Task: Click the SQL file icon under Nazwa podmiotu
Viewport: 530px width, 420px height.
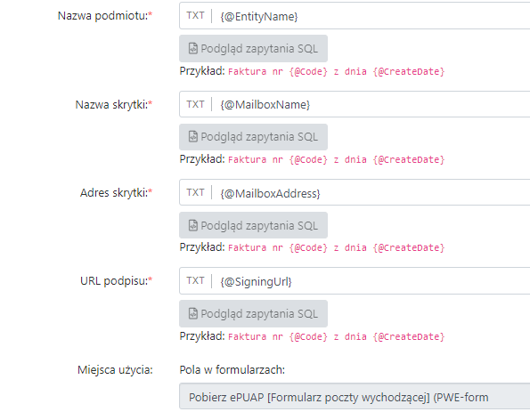Action: tap(193, 49)
